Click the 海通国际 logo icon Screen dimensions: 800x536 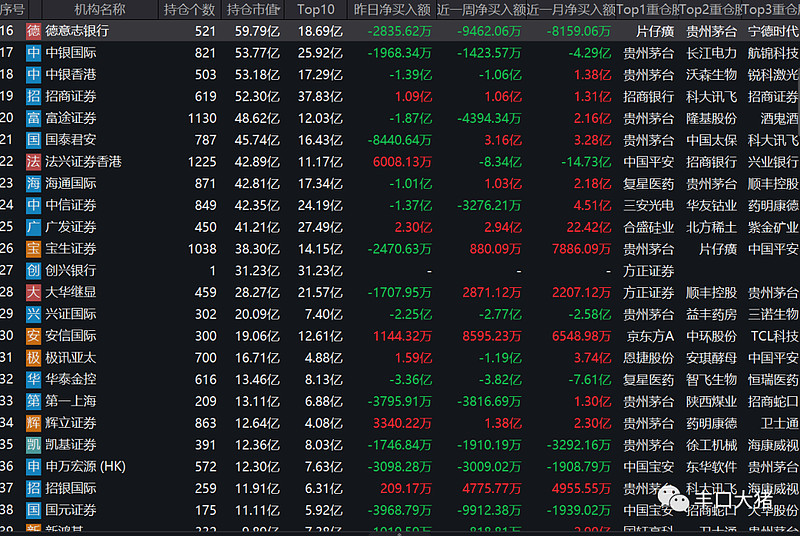tap(34, 184)
